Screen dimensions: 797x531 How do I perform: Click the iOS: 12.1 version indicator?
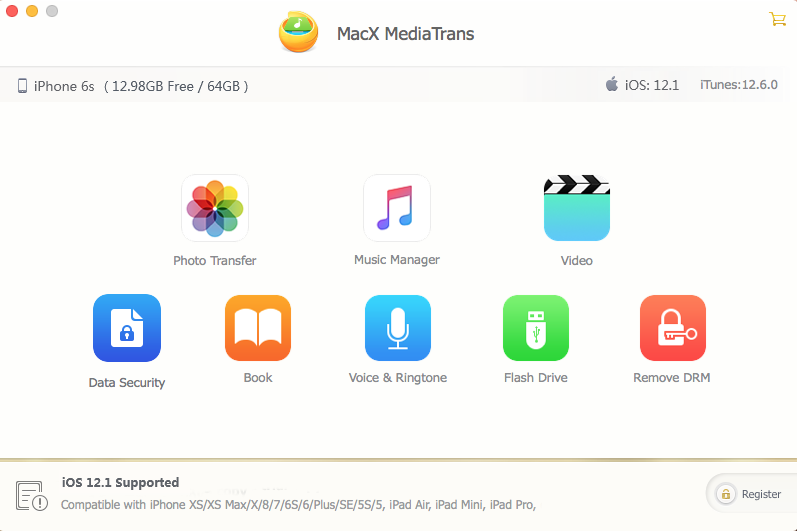pyautogui.click(x=642, y=86)
